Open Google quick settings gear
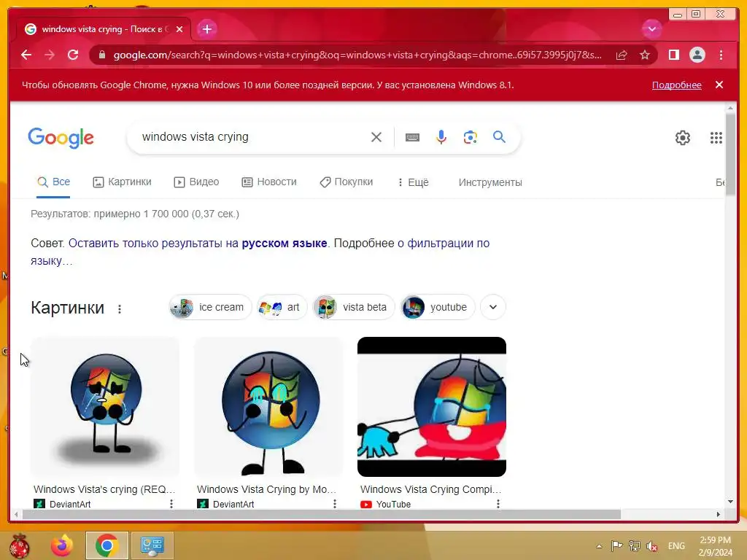Image resolution: width=747 pixels, height=560 pixels. click(683, 138)
